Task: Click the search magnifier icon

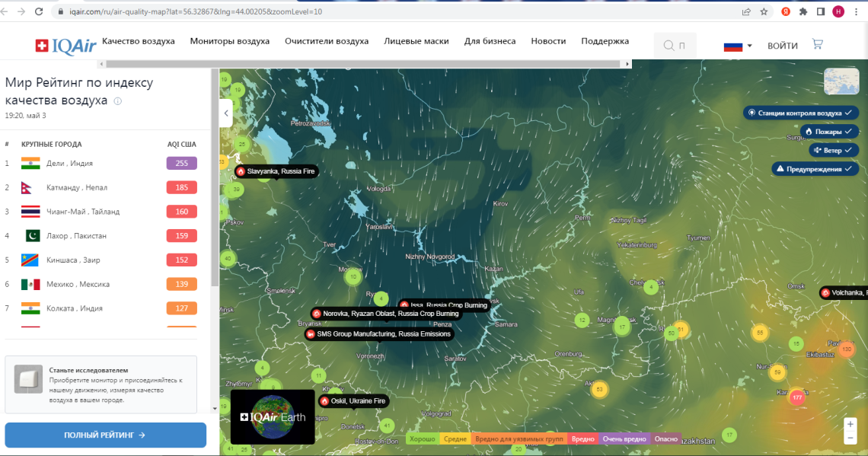Action: [x=669, y=46]
